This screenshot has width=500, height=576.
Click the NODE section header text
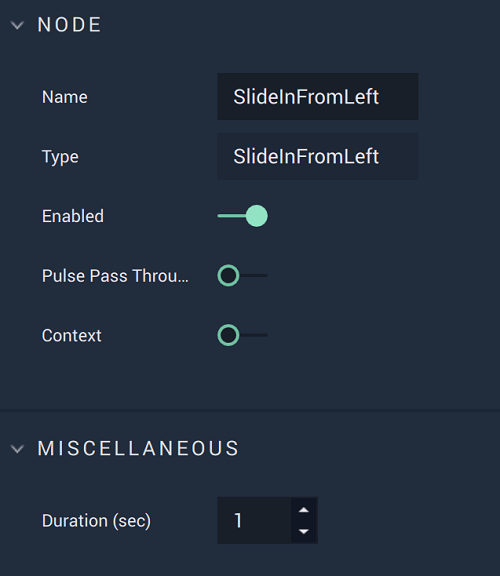tap(69, 25)
